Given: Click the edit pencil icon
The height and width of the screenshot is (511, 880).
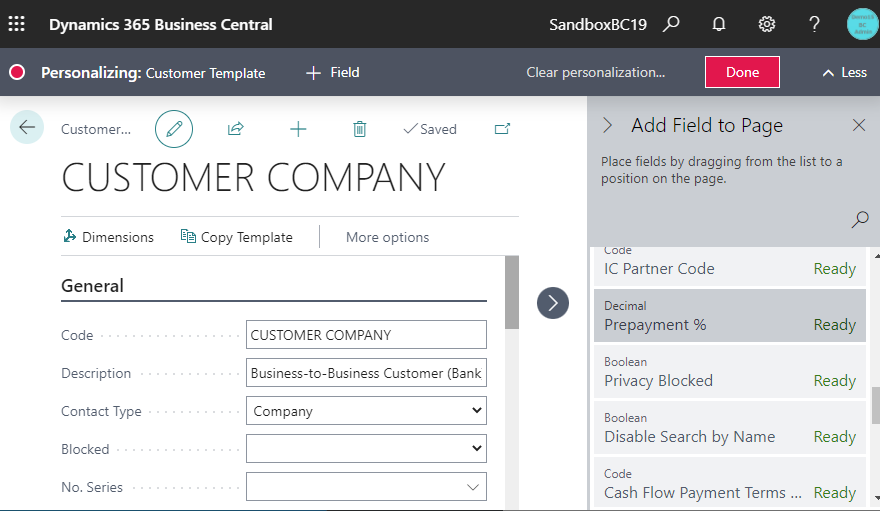Looking at the screenshot, I should (x=174, y=129).
